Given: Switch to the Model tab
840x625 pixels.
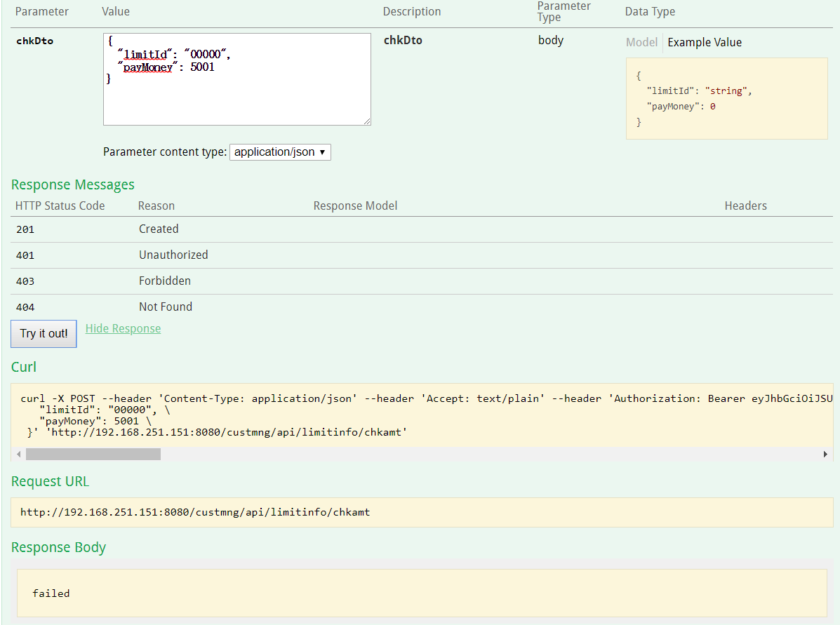Looking at the screenshot, I should 641,42.
